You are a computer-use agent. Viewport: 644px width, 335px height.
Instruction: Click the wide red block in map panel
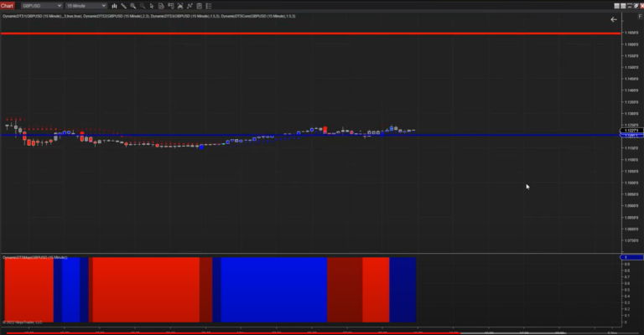pos(146,290)
